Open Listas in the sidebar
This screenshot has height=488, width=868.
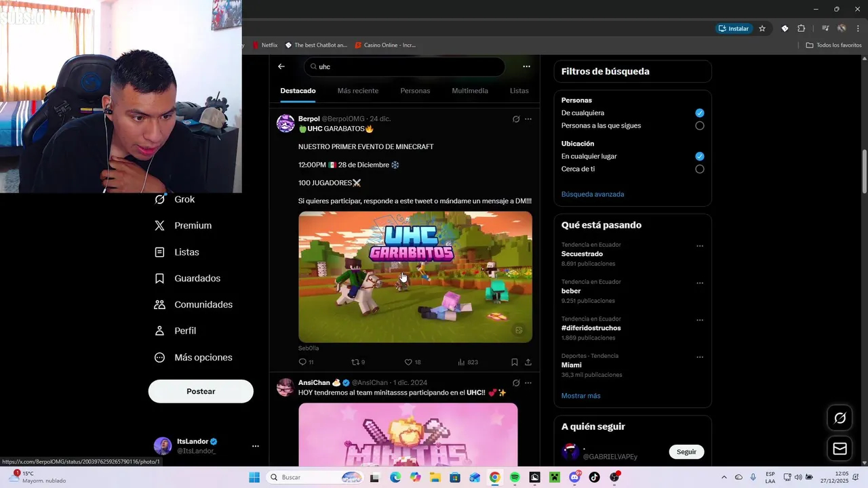(177, 252)
